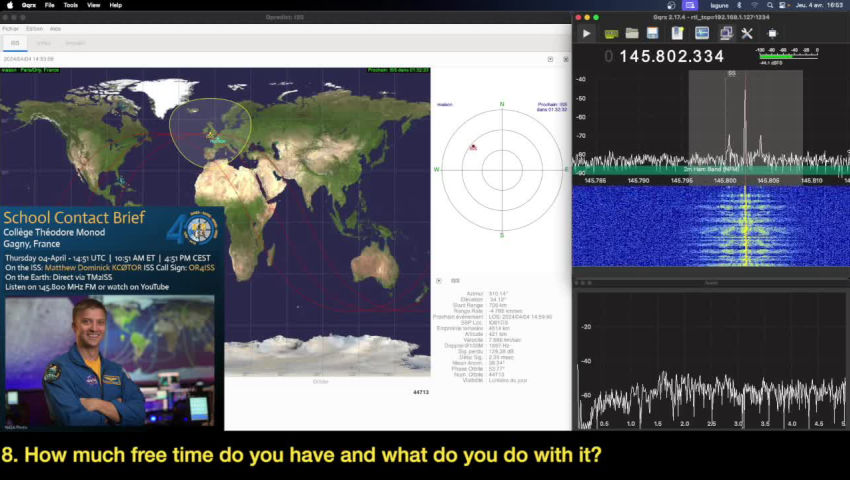Click the ISS marker on polar plot

click(473, 147)
